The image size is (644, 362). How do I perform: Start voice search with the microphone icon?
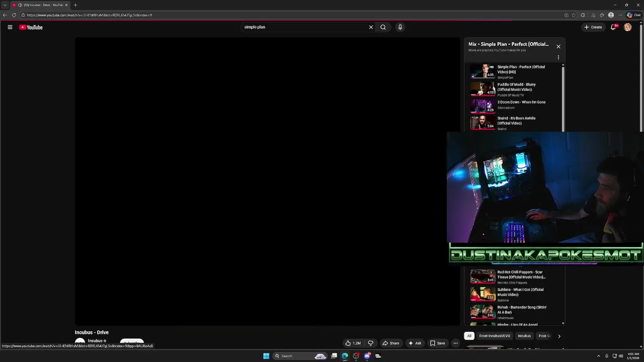400,27
